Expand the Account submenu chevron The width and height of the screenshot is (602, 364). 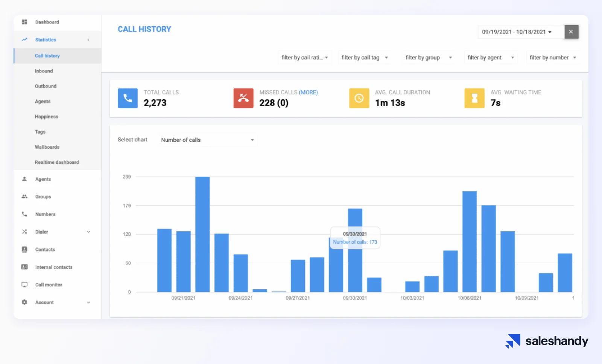(x=88, y=302)
